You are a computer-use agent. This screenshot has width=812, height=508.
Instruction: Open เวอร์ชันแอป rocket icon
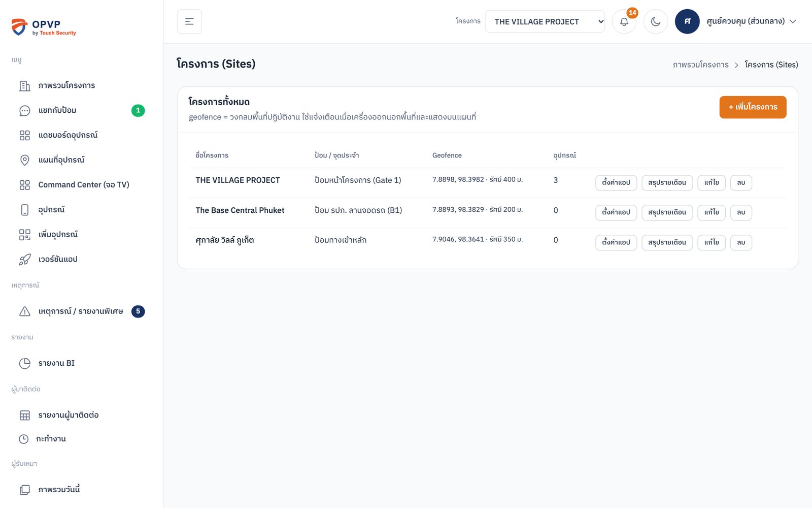click(x=25, y=260)
